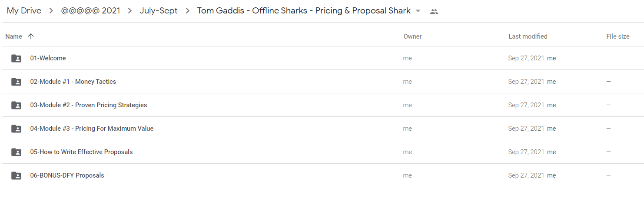Screen dimensions: 644x198
Task: Click folder icon for 06-BONUS-DFY Proposals
Action: [x=16, y=175]
